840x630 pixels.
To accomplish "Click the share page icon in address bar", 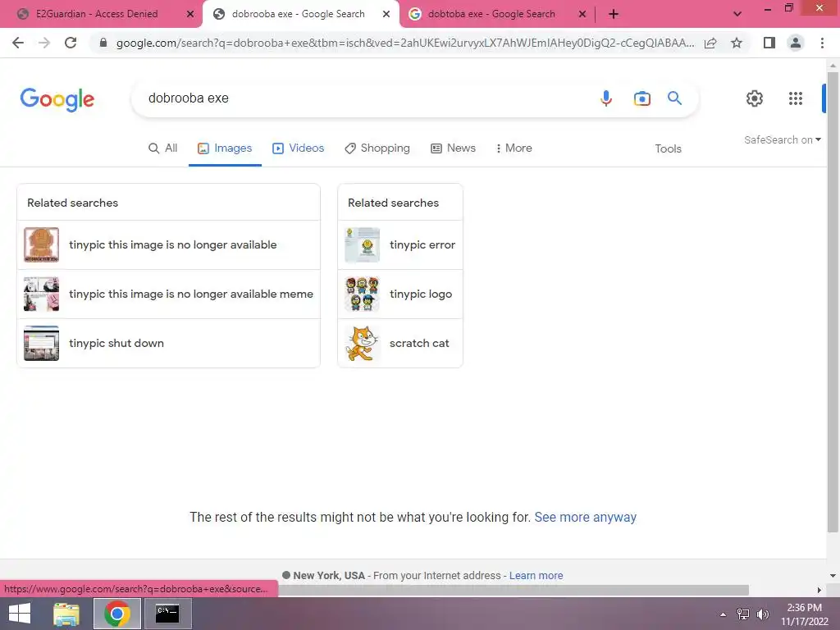I will pyautogui.click(x=710, y=43).
